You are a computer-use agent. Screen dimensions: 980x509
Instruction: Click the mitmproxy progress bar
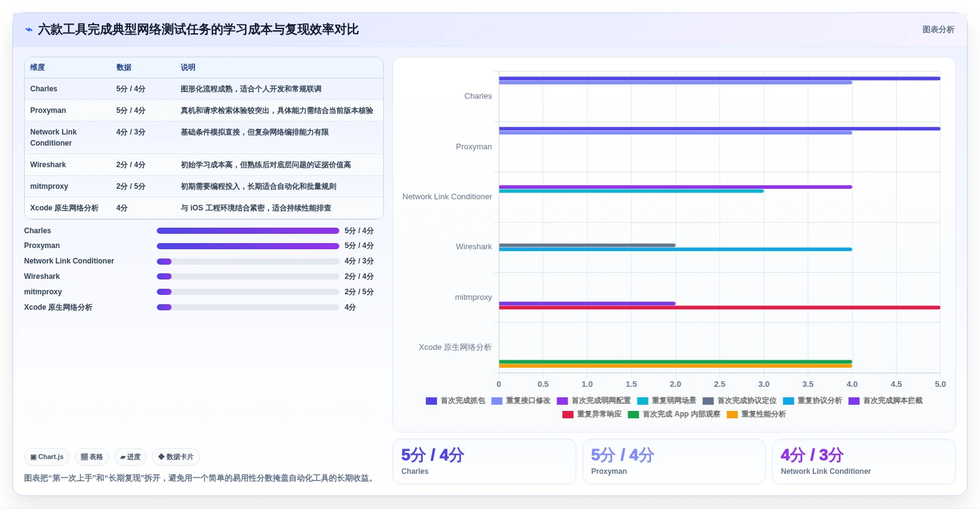point(248,292)
